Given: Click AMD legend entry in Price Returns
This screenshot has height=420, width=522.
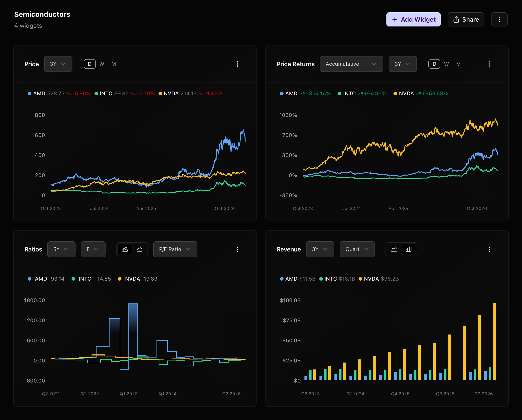Looking at the screenshot, I should 305,93.
